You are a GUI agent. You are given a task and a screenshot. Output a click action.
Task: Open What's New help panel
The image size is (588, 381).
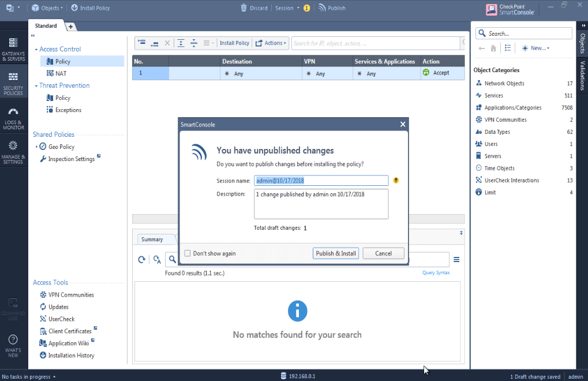(13, 345)
